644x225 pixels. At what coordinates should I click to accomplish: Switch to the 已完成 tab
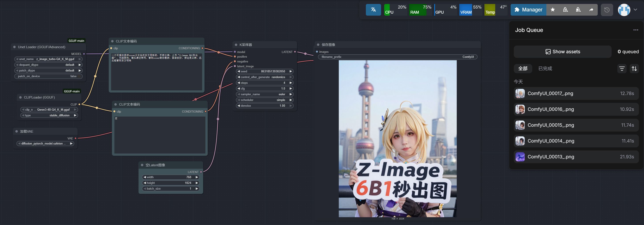click(545, 69)
